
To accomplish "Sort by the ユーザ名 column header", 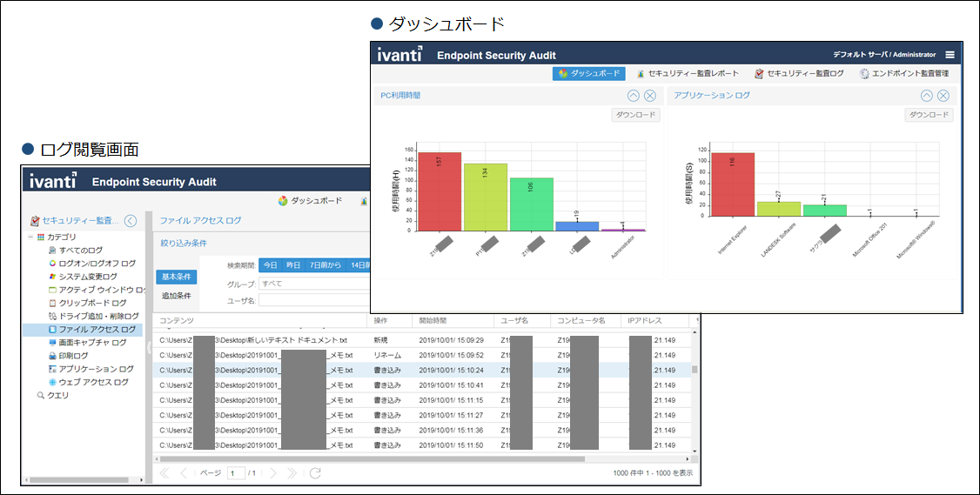I will point(522,321).
